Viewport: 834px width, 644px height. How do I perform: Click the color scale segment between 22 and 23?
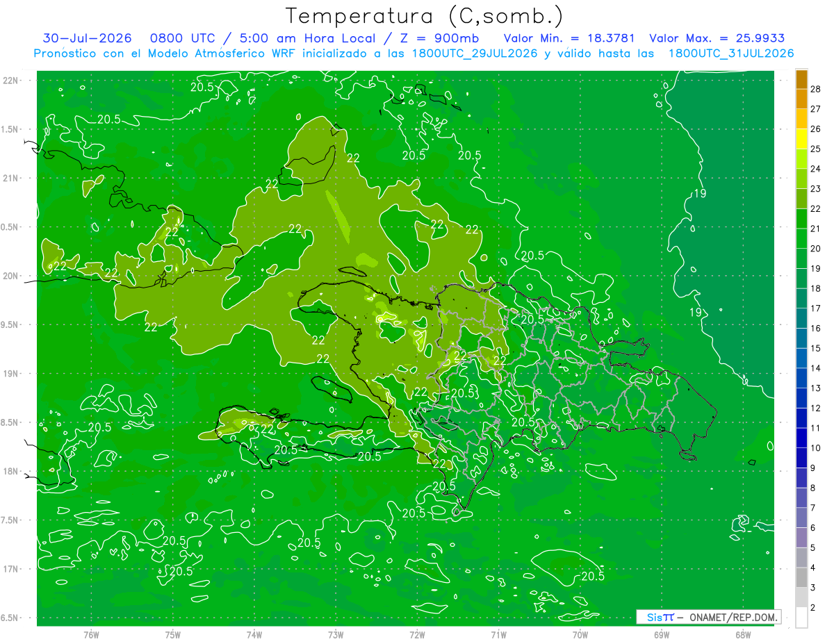click(801, 199)
